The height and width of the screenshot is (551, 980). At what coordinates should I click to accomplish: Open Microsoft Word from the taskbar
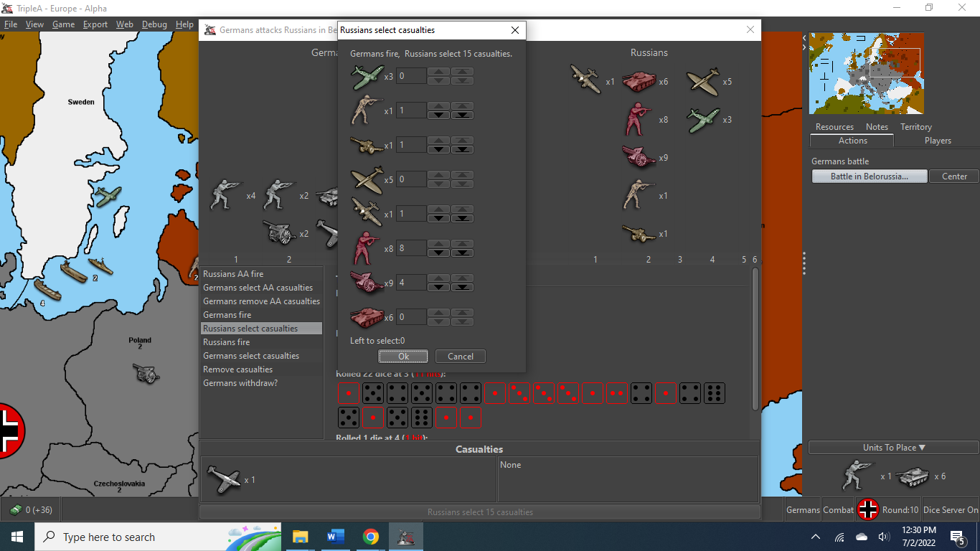tap(335, 537)
